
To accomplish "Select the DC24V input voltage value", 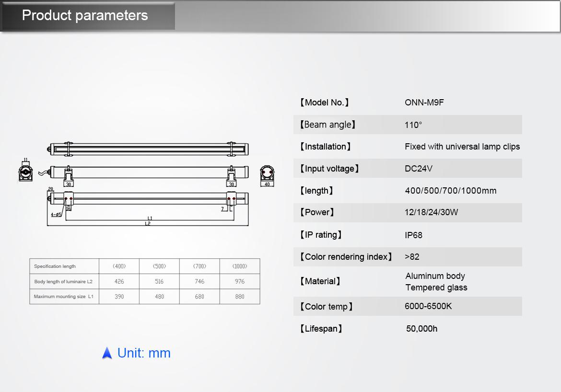I will pyautogui.click(x=419, y=169).
